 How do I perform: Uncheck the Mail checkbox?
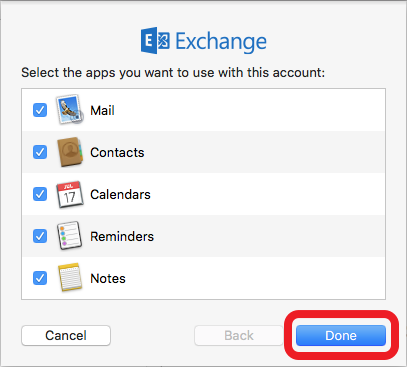[40, 110]
